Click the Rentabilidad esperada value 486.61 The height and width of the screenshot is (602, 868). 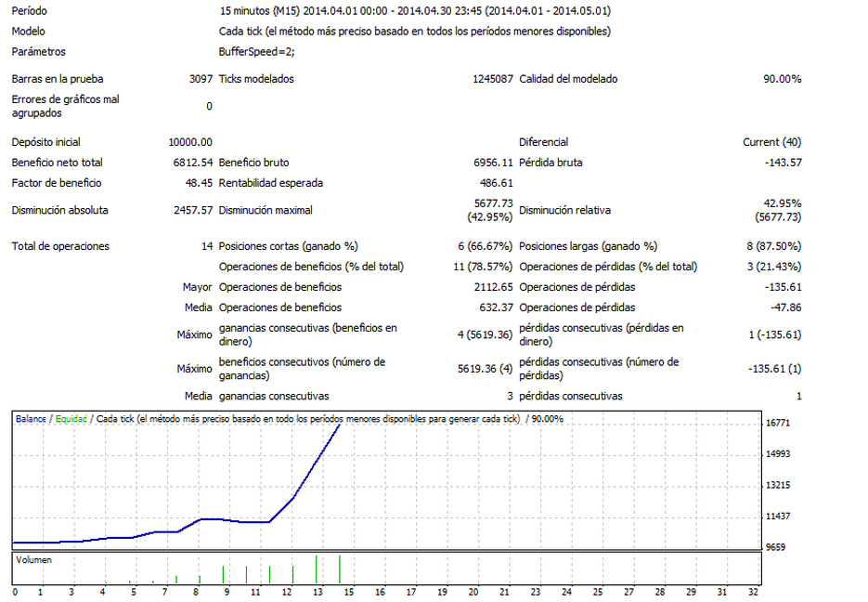(x=495, y=183)
